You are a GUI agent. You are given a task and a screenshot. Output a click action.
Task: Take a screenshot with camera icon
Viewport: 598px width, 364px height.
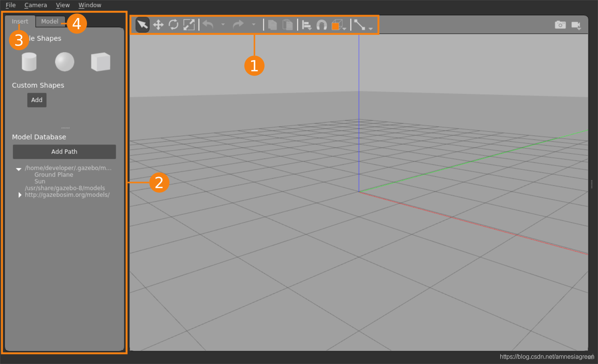coord(560,25)
